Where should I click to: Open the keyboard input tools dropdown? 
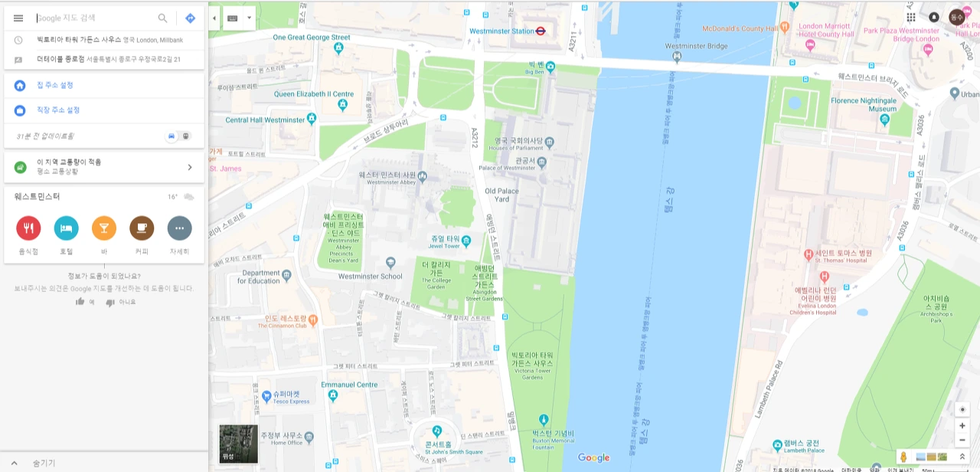239,18
